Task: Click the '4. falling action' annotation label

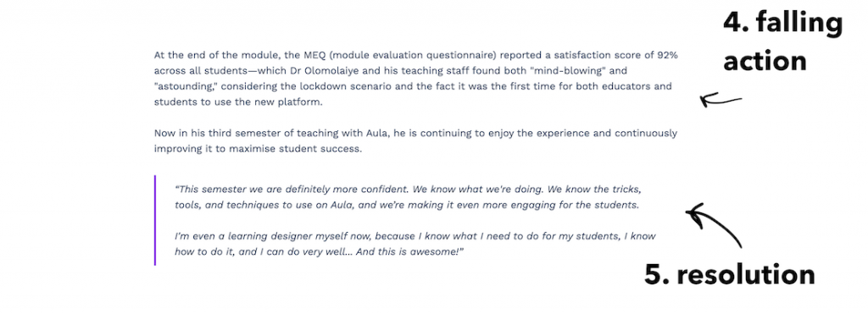Action: point(782,42)
